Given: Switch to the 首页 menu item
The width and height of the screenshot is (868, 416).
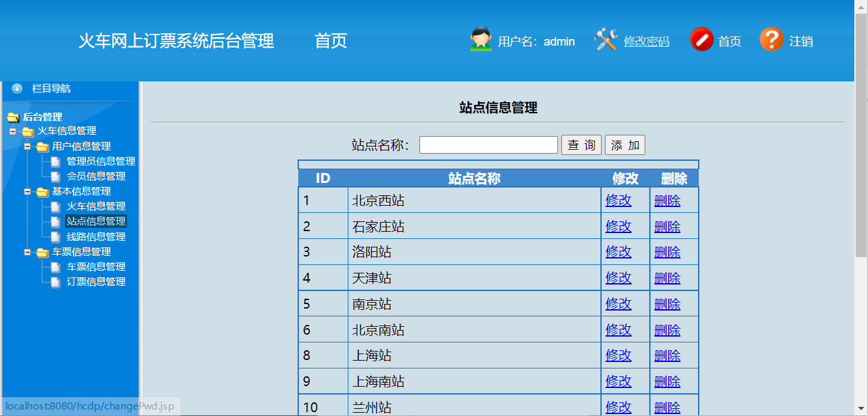Looking at the screenshot, I should (331, 40).
